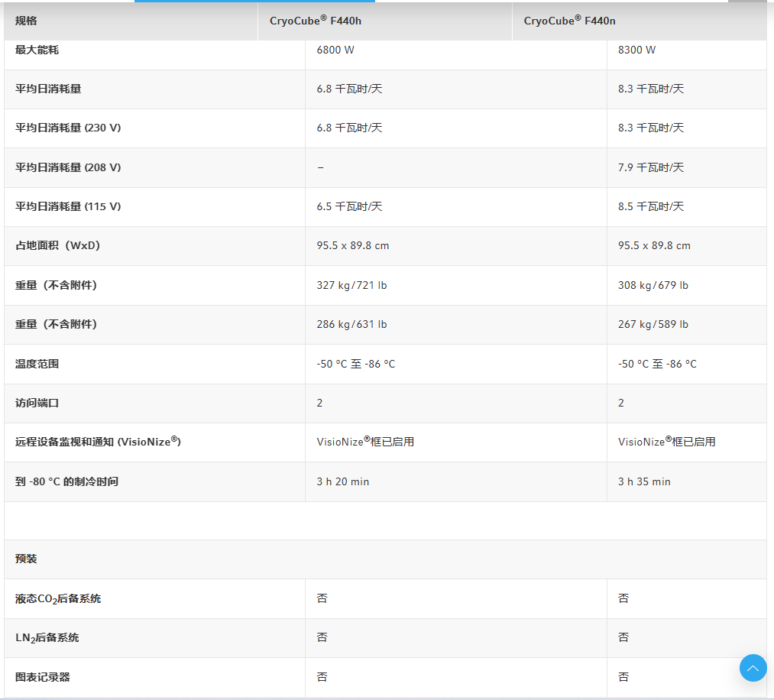Viewport: 774px width, 700px height.
Task: Click the scroll-to-top arrow button
Action: point(753,668)
